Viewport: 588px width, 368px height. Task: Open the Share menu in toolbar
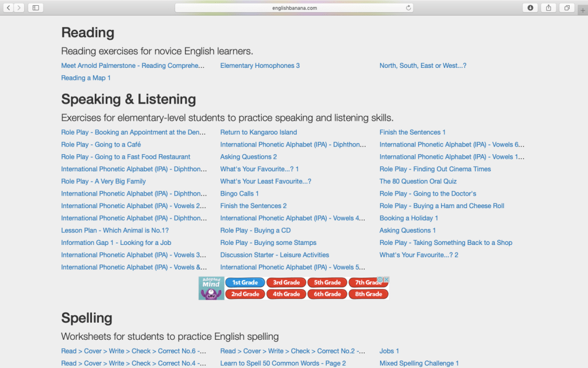pos(548,7)
